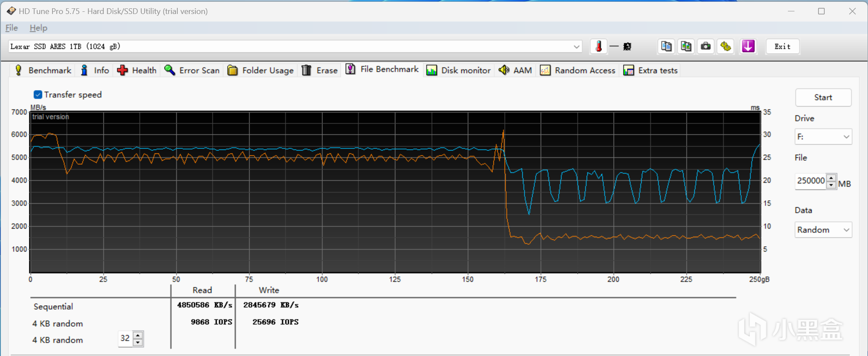The width and height of the screenshot is (868, 356).
Task: Click the copy screenshot to clipboard icon
Action: pos(686,46)
